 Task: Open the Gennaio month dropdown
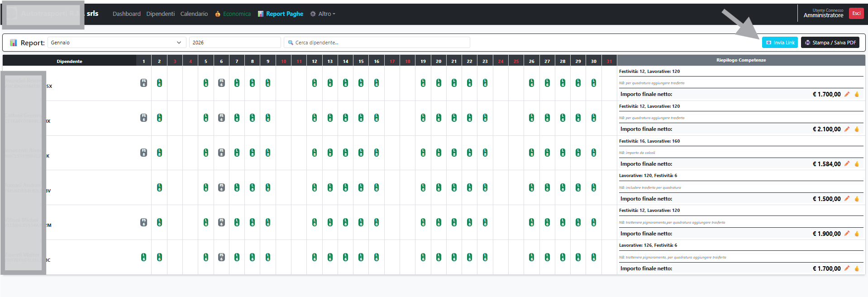point(117,43)
